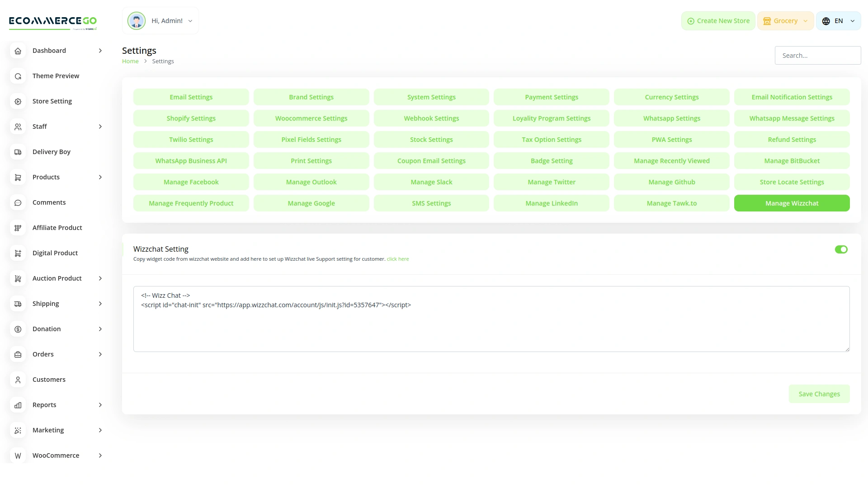The height and width of the screenshot is (488, 868).
Task: Open the Manage Twitter settings tab
Action: point(551,182)
